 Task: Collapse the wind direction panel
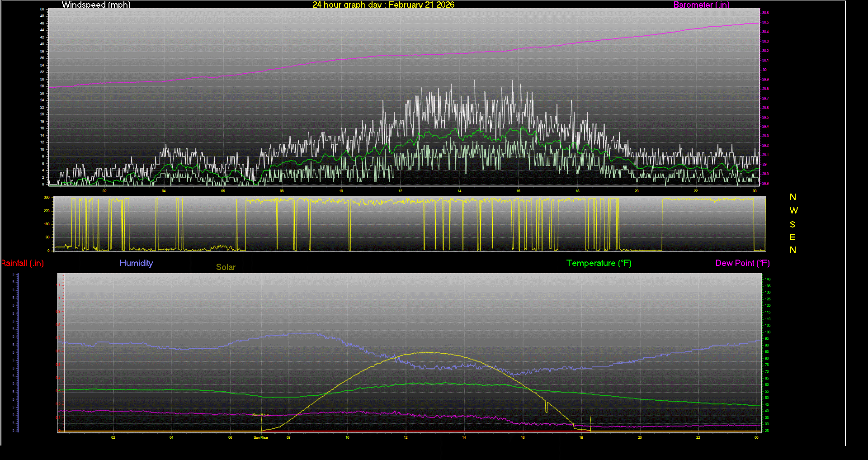[x=407, y=224]
